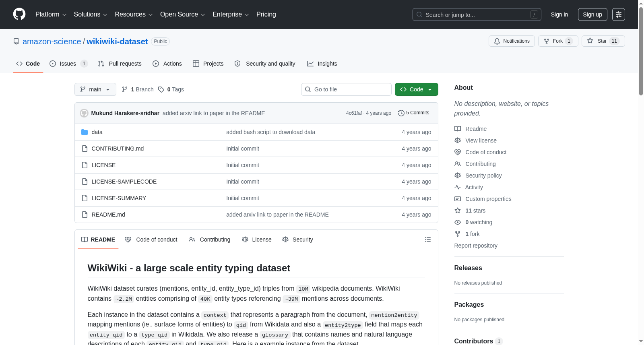This screenshot has width=644, height=345.
Task: Select the Security tab in README panel
Action: coord(298,240)
